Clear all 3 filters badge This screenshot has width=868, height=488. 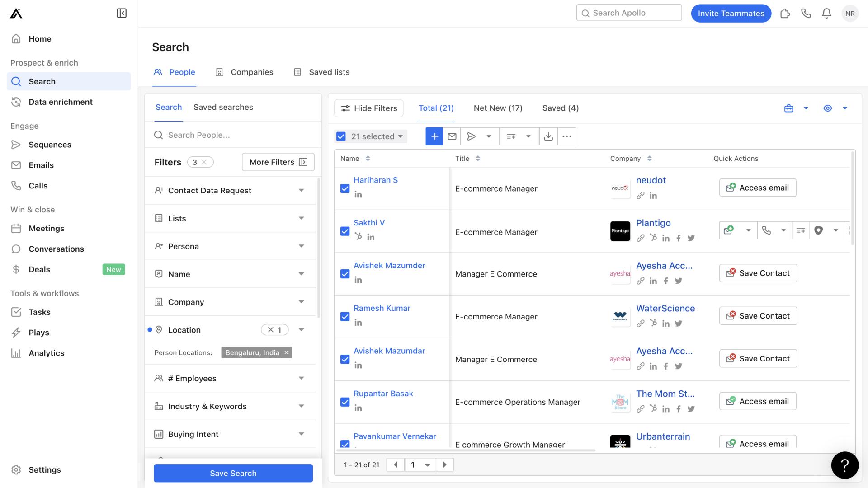click(204, 162)
